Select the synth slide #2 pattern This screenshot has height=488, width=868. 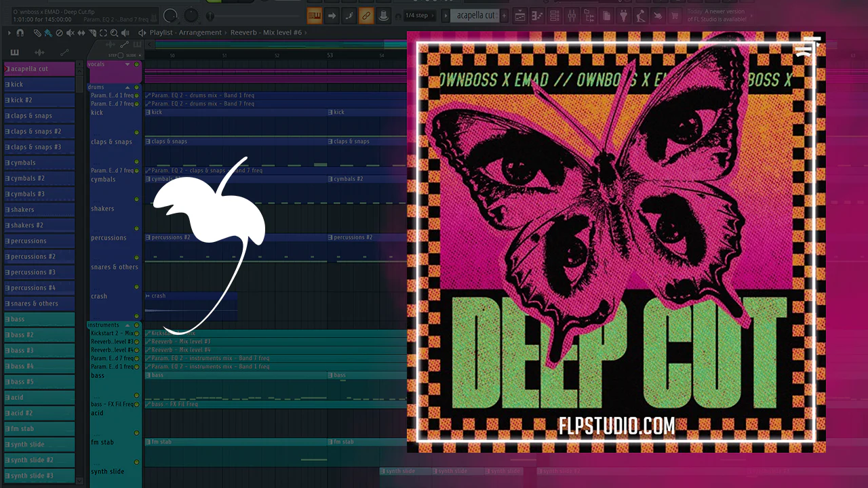39,460
